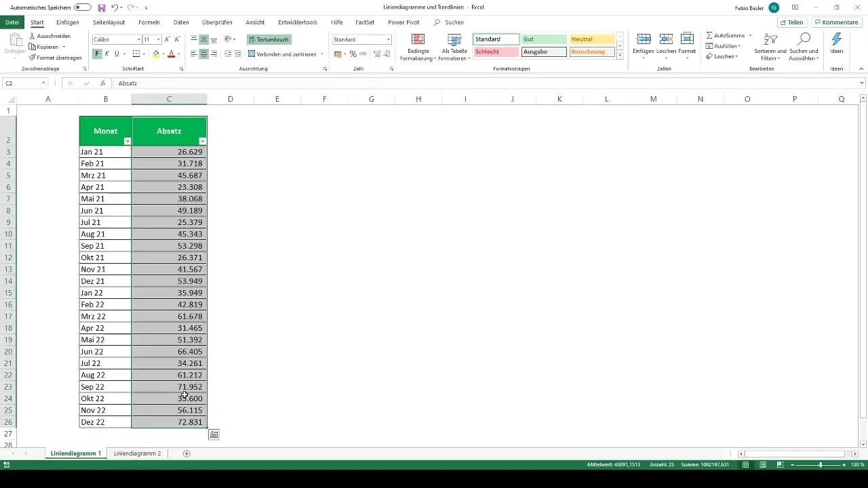Expand the Name Box C2 dropdown
This screenshot has width=868, height=488.
click(43, 83)
